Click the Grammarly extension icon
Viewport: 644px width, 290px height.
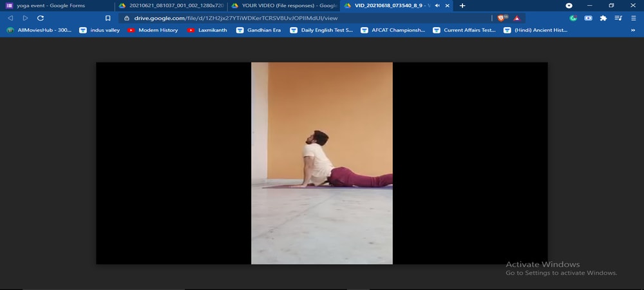pyautogui.click(x=573, y=18)
